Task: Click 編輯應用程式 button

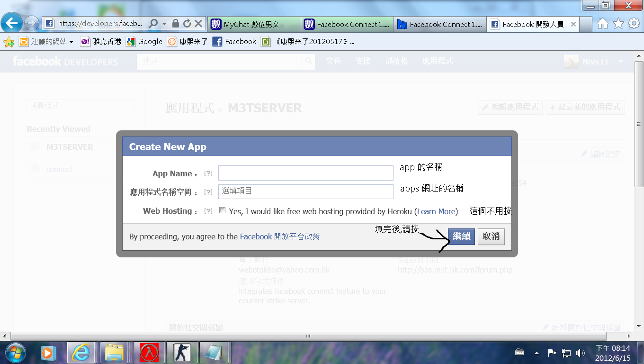Action: coord(510,108)
